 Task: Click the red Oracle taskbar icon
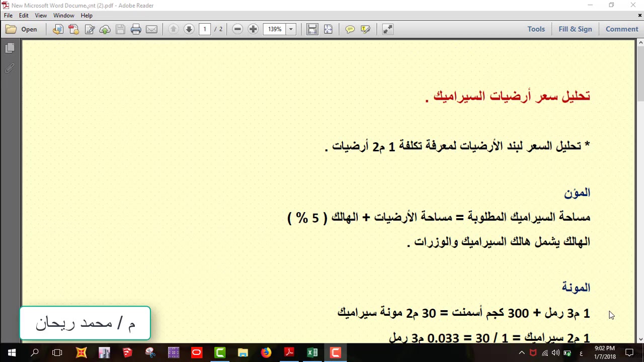pos(197,352)
